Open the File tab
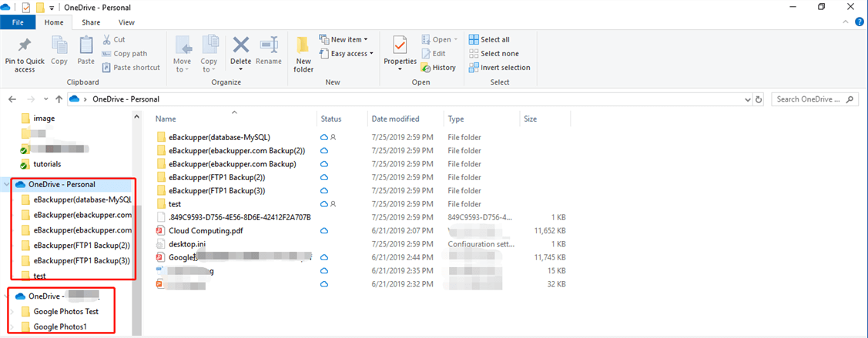868x338 pixels. [x=18, y=22]
